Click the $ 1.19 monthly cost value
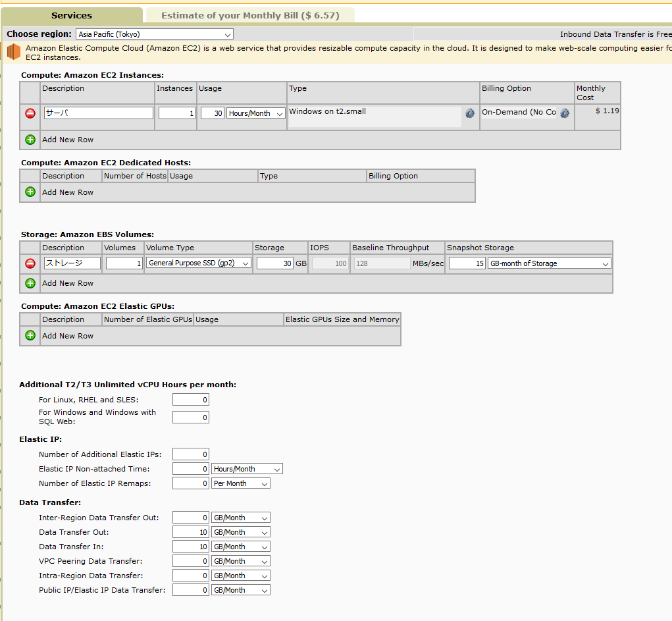The image size is (672, 621). (607, 111)
